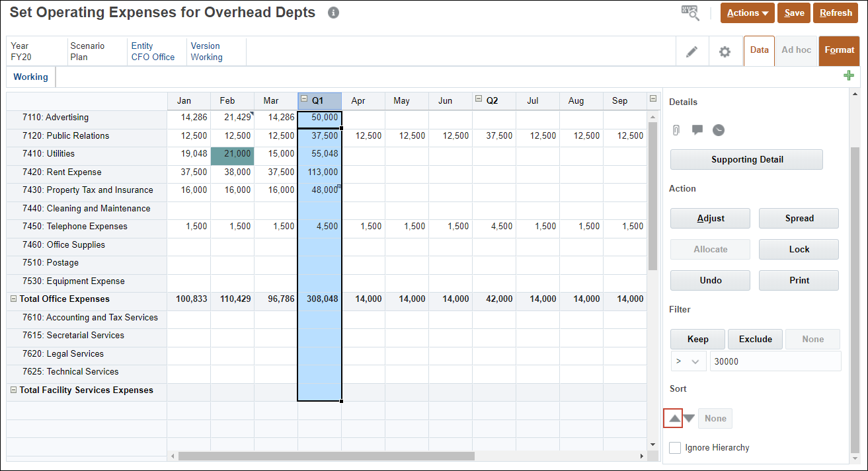
Task: Click the Jan column header
Action: (188, 101)
